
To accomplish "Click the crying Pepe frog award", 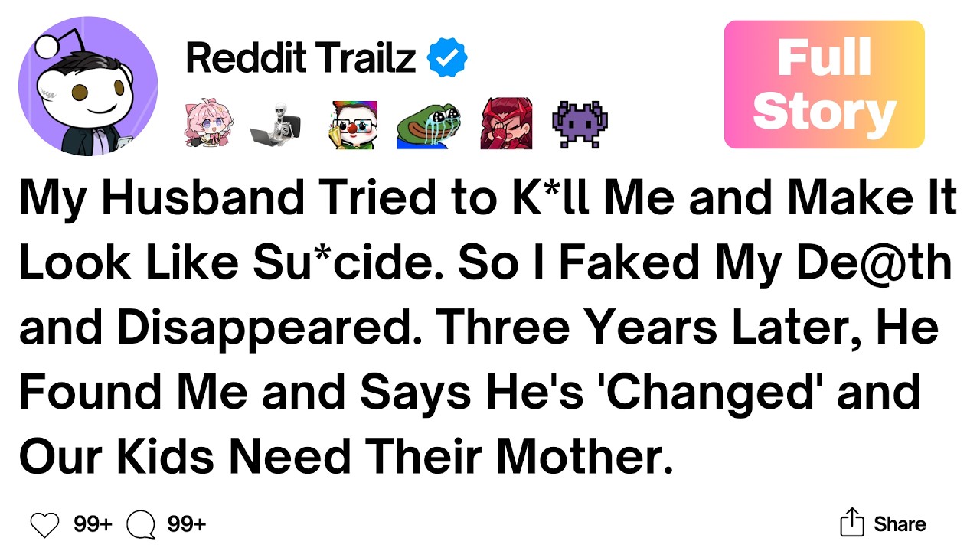I will 423,126.
